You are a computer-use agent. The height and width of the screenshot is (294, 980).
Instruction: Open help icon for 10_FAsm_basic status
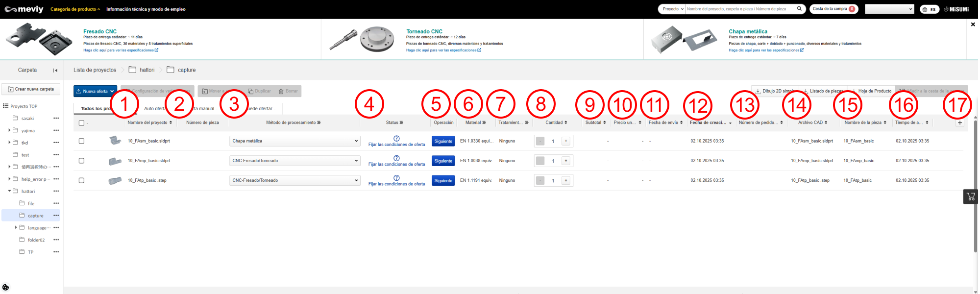coord(396,138)
